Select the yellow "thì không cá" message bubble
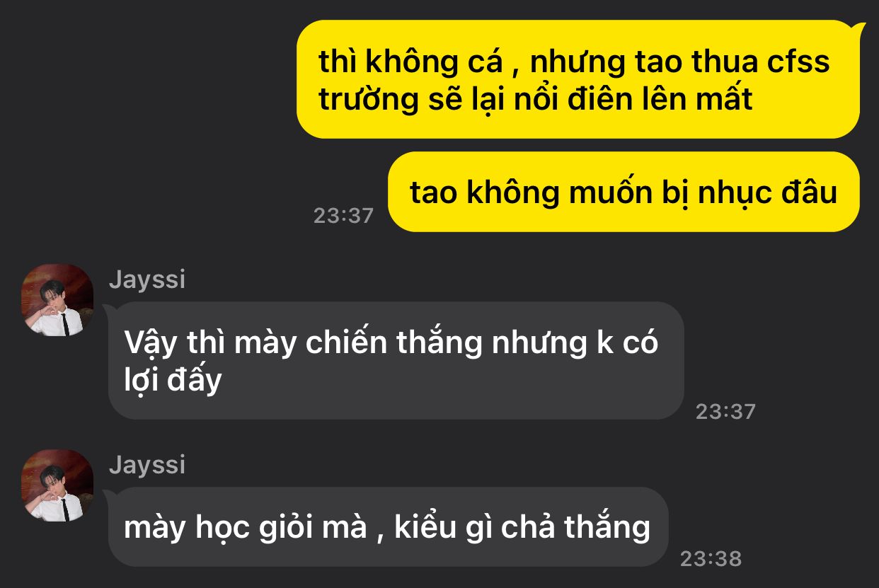Viewport: 879px width, 588px height. click(x=578, y=79)
